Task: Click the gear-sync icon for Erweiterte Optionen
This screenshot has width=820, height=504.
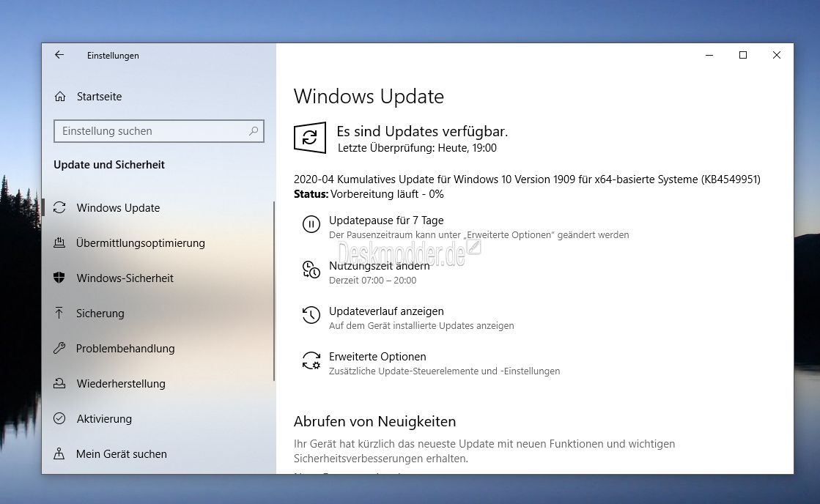Action: (311, 360)
